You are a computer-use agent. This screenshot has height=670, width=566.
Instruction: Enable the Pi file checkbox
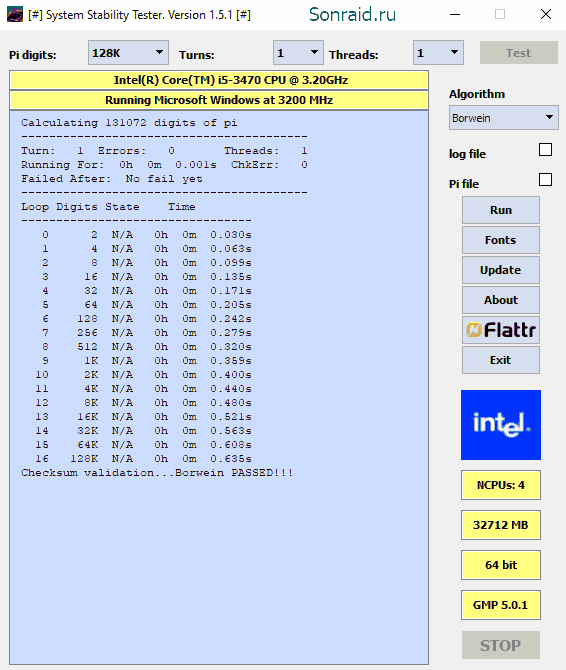(x=545, y=179)
